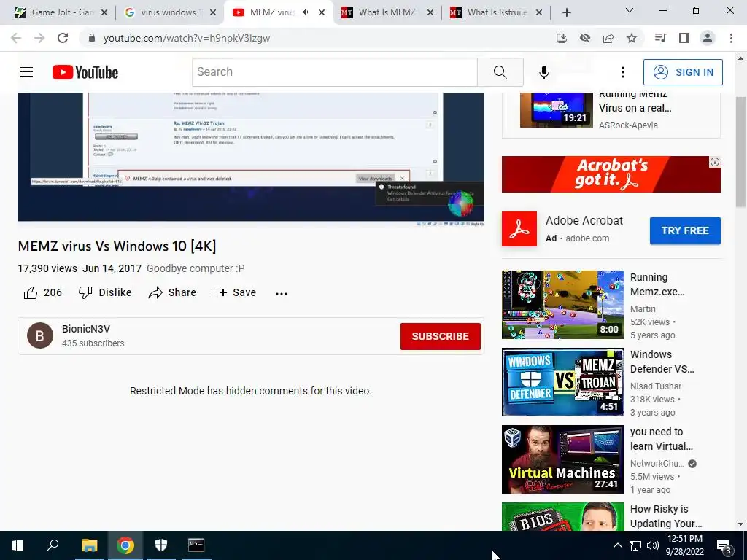Image resolution: width=747 pixels, height=560 pixels.
Task: Share this video
Action: [x=172, y=292]
